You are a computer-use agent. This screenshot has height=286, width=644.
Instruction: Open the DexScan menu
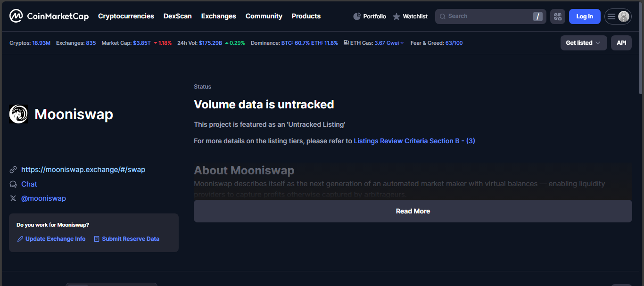[178, 16]
